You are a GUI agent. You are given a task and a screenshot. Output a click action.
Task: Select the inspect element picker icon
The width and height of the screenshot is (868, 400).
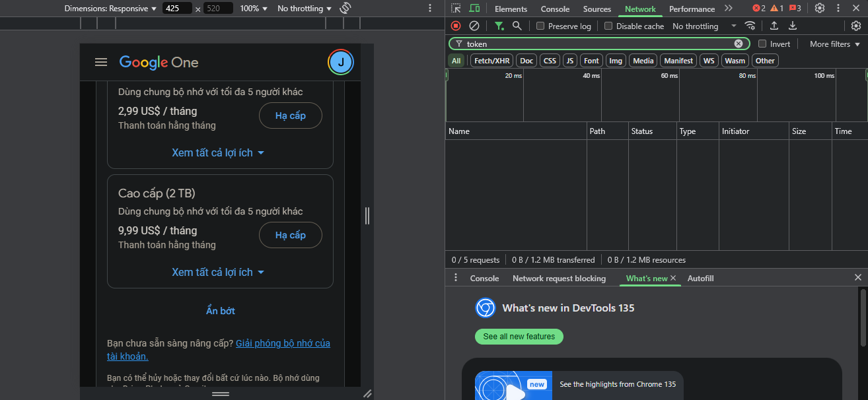pos(456,9)
